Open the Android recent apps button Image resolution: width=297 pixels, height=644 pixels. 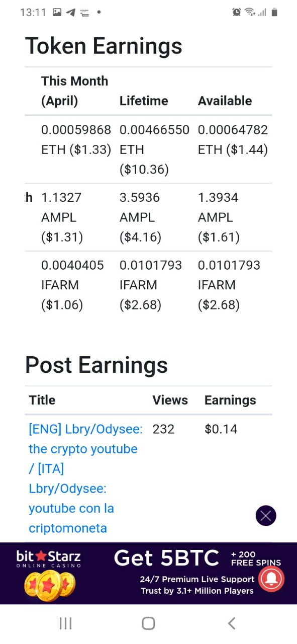(66, 623)
